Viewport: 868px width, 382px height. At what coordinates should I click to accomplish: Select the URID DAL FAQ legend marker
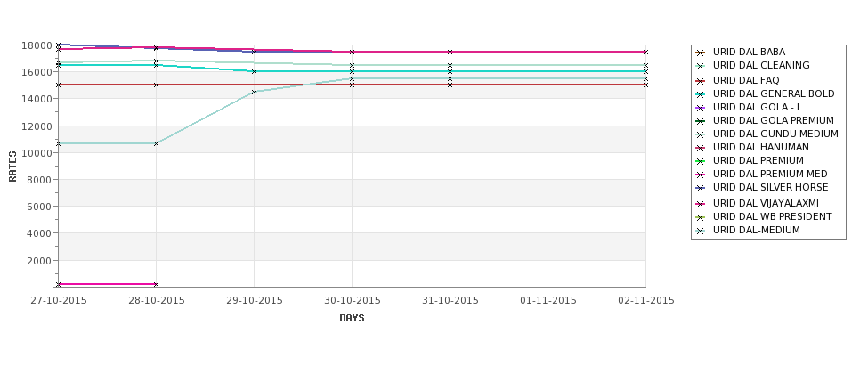(x=701, y=81)
